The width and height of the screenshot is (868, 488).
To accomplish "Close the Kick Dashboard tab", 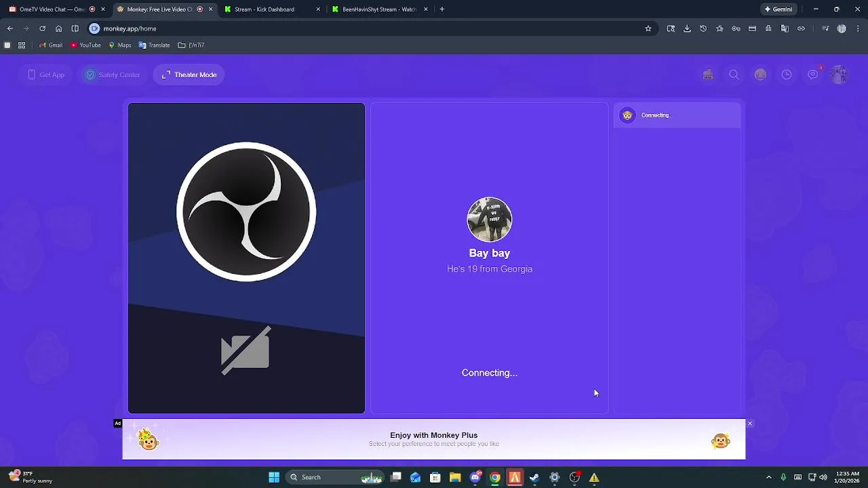I will tap(318, 9).
